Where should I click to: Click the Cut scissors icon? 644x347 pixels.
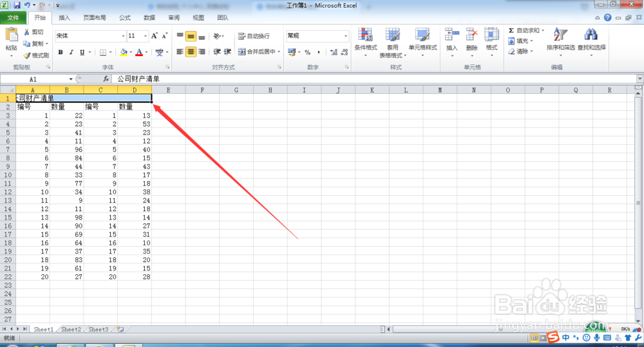(26, 32)
